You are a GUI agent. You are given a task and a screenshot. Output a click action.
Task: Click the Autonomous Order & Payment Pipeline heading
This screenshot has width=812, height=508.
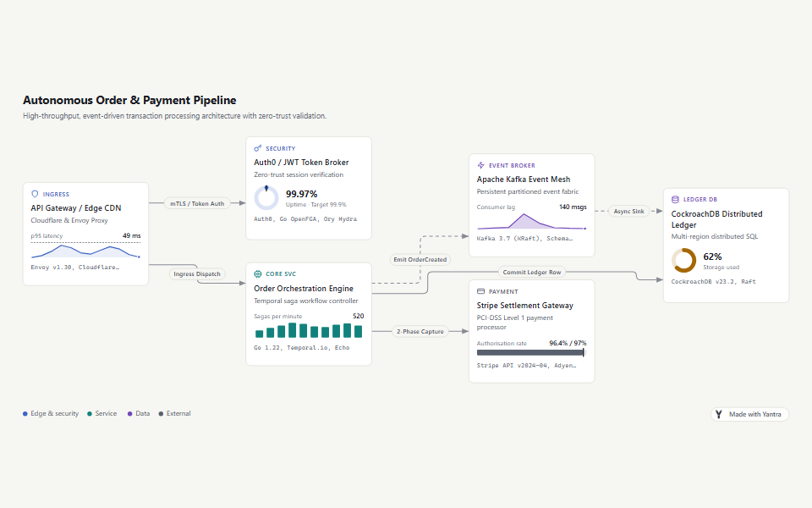pos(129,100)
